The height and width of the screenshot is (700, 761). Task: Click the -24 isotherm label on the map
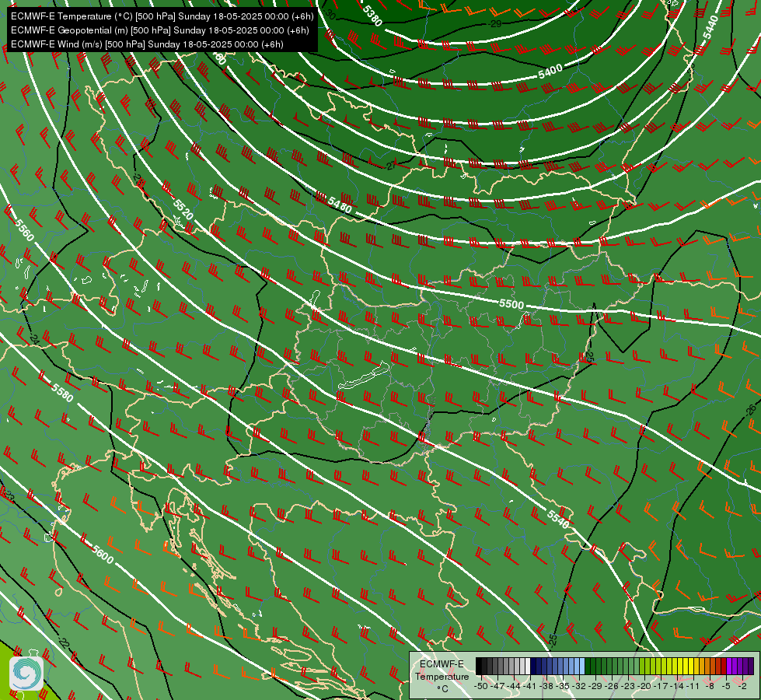pyautogui.click(x=34, y=338)
